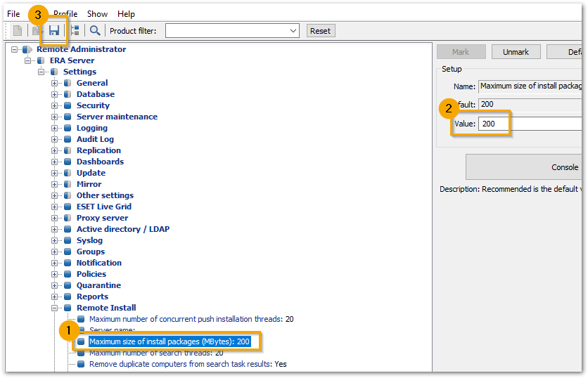The height and width of the screenshot is (378, 588).
Task: Open the File menu
Action: pos(13,14)
